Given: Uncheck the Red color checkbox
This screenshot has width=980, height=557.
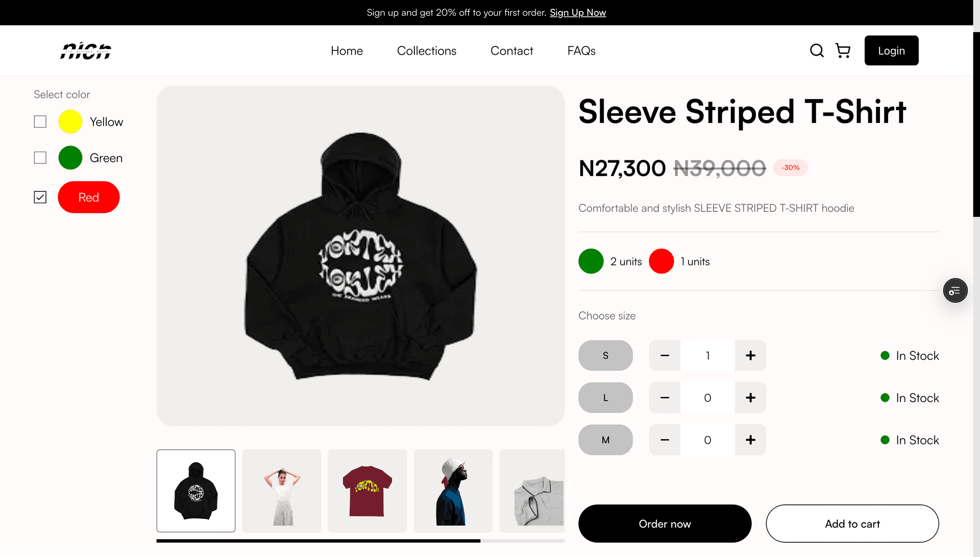Looking at the screenshot, I should [x=40, y=197].
